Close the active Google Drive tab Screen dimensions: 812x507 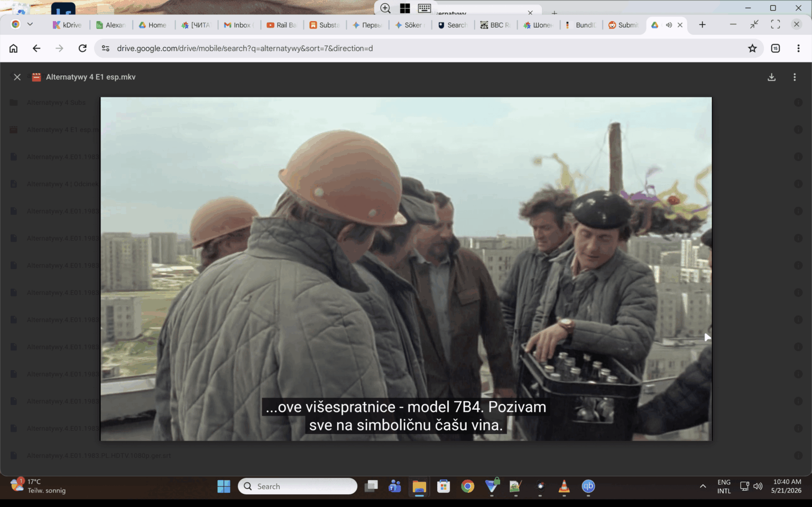click(x=680, y=25)
